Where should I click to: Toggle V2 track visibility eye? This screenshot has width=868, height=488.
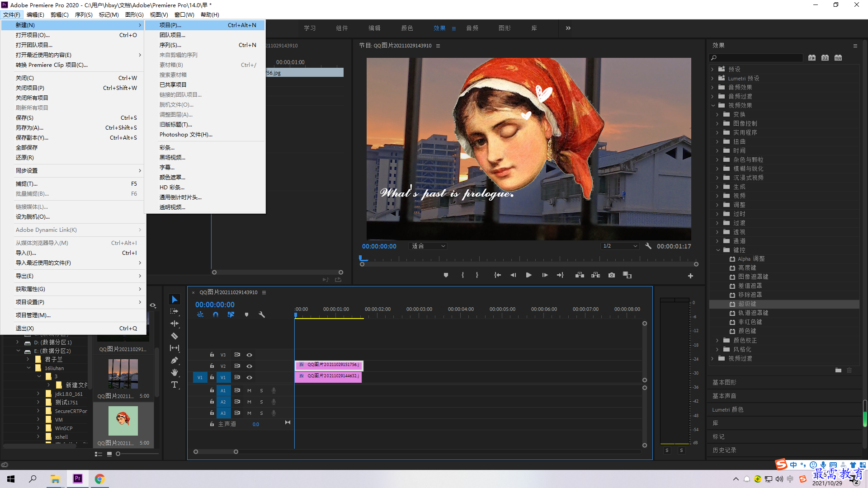tap(249, 366)
